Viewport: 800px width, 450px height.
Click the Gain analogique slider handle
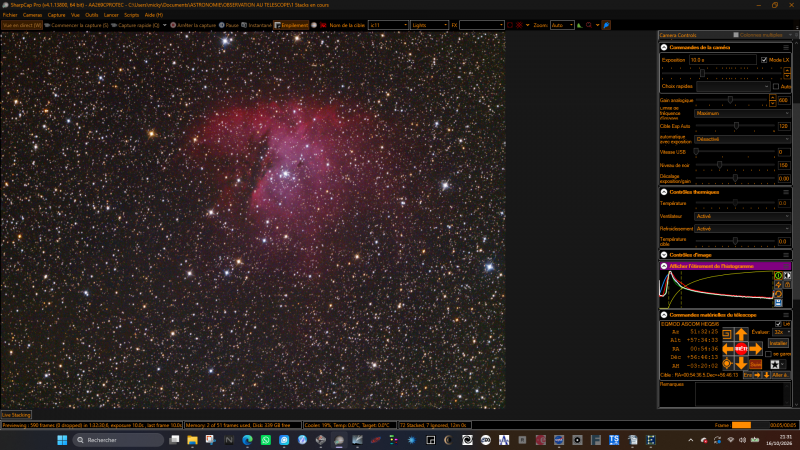coord(730,101)
